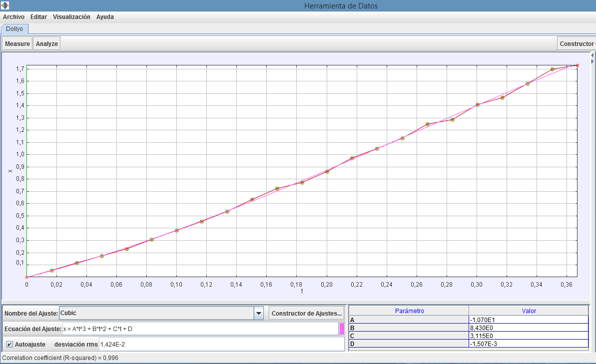Select the first data point at origin

(x=27, y=277)
